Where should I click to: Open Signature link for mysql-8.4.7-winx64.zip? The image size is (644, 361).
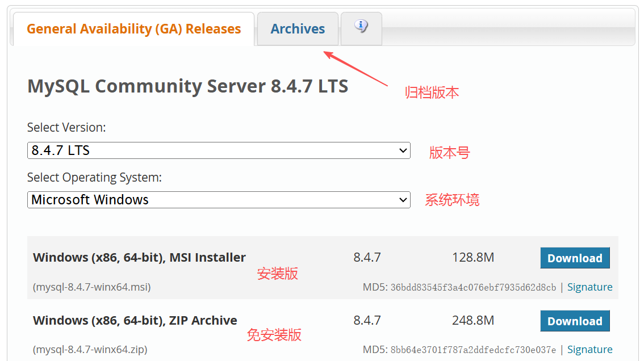coord(590,350)
